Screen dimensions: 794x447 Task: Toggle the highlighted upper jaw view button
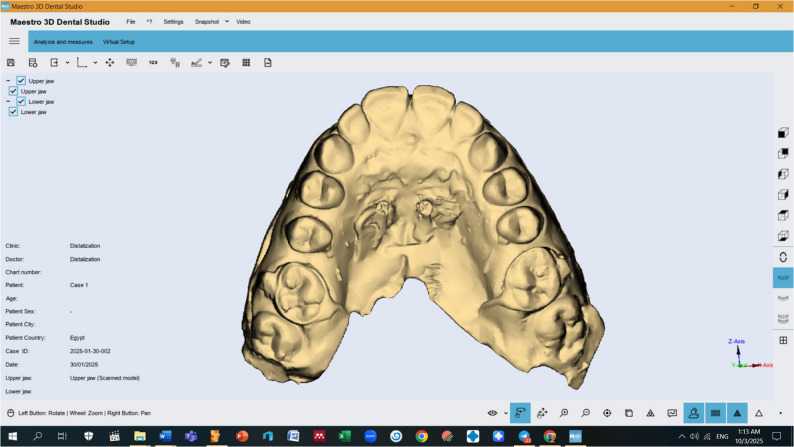click(783, 278)
